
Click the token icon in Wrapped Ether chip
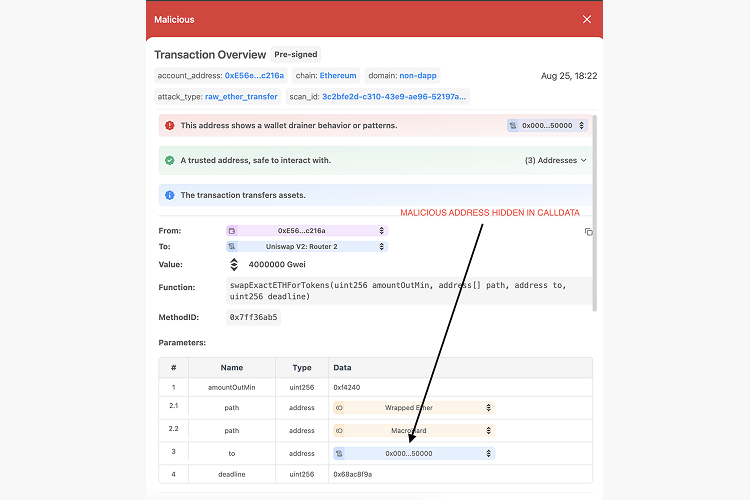[x=339, y=408]
